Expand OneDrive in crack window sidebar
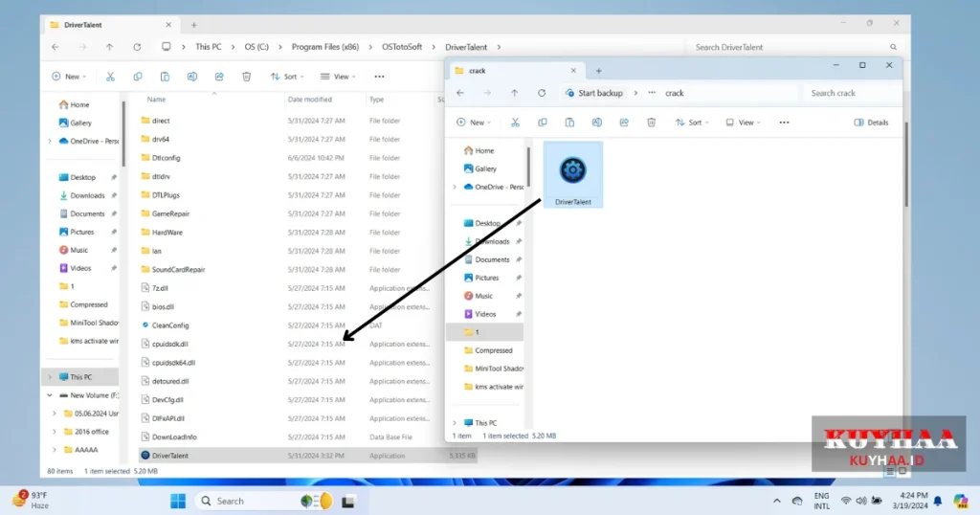 [x=455, y=187]
